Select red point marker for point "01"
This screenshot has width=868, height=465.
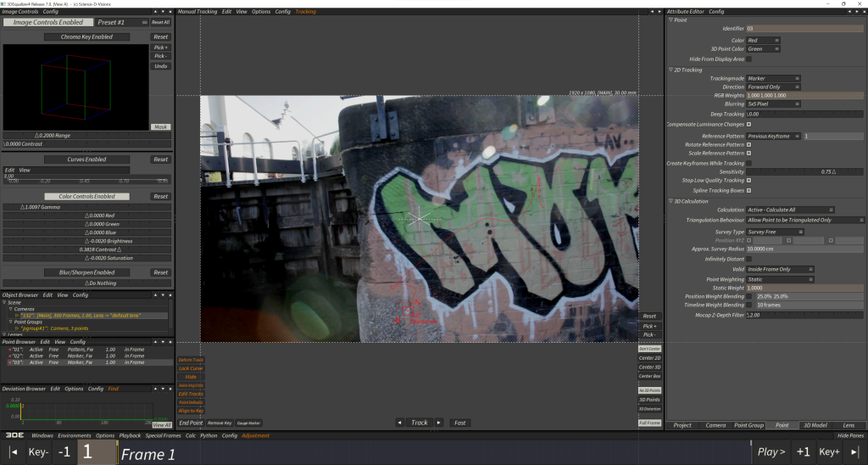[9, 350]
